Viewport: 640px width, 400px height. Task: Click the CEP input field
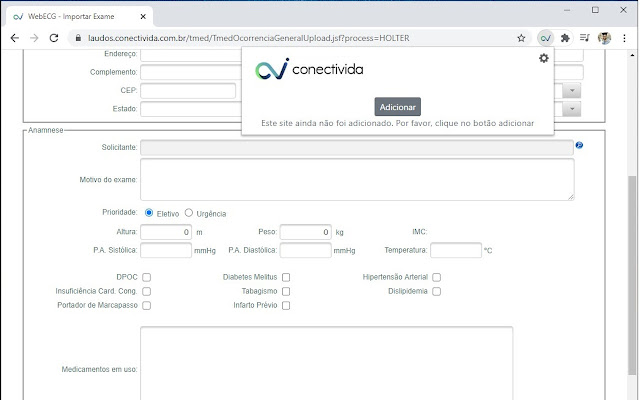[188, 91]
